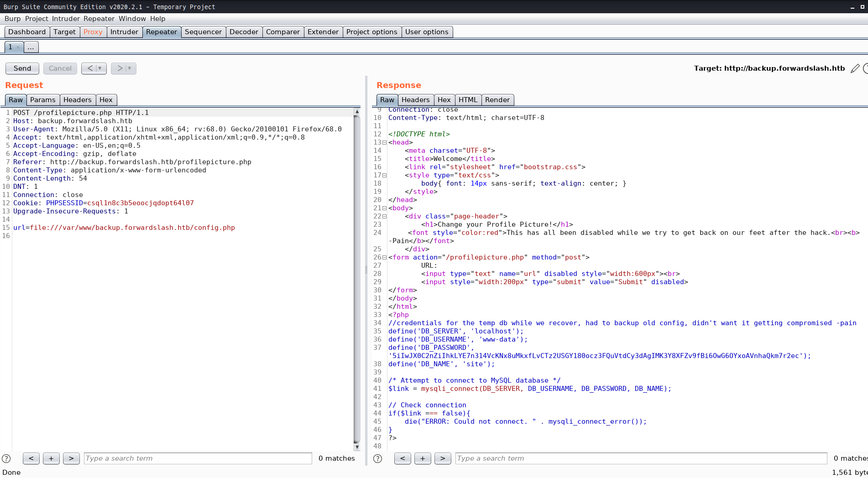Open the Help menu
This screenshot has width=868, height=478.
click(158, 19)
